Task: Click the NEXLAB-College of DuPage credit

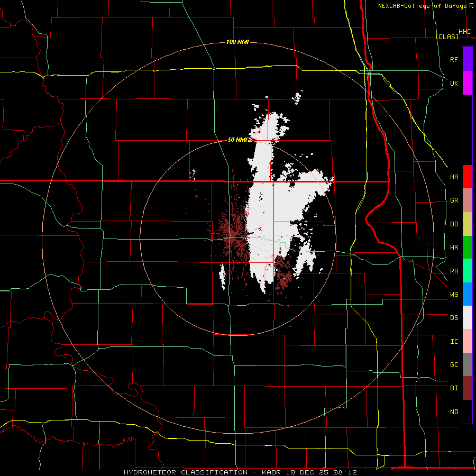Action: [422, 6]
